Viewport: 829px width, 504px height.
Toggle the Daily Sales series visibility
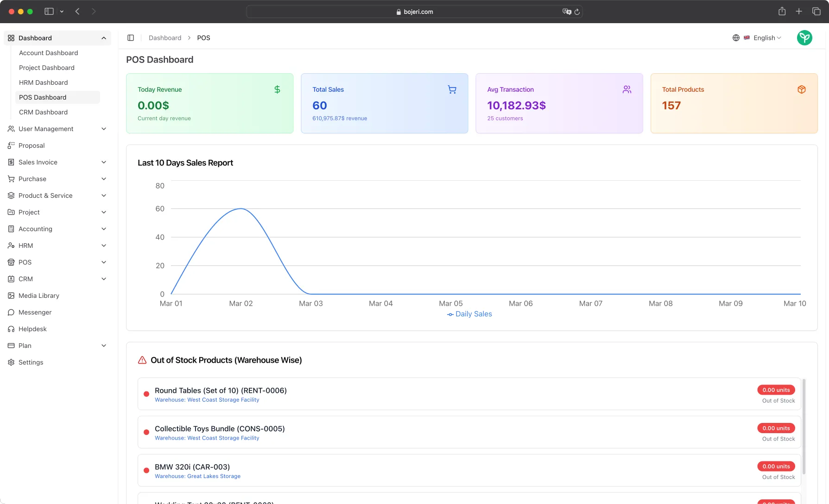point(469,314)
